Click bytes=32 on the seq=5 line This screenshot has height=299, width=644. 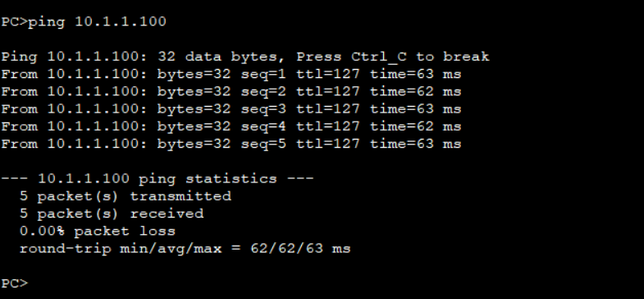[x=194, y=144]
